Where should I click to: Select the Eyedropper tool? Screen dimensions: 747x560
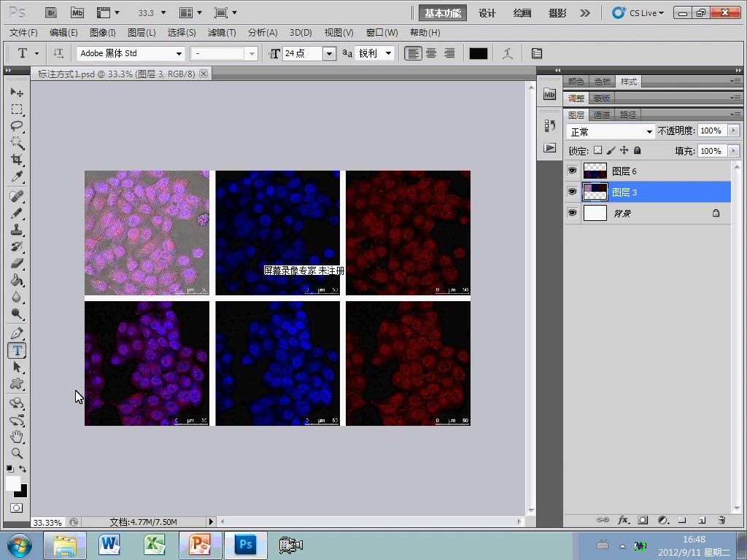click(17, 176)
